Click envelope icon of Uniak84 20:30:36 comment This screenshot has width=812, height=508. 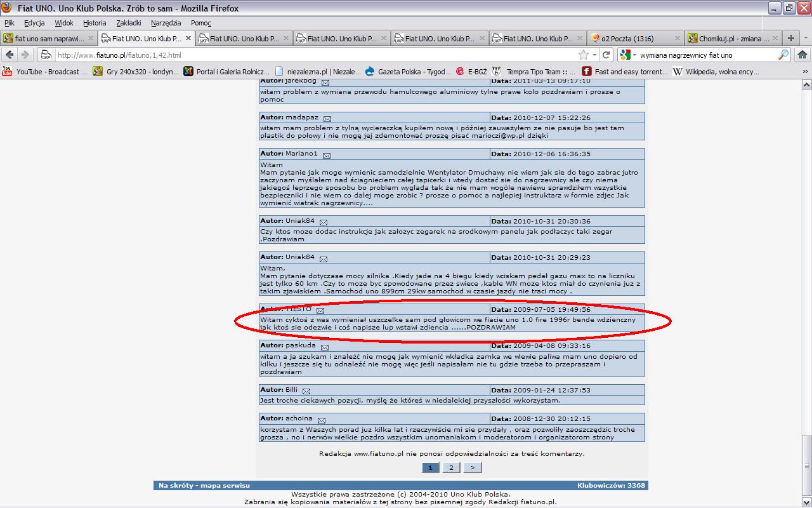coord(323,222)
